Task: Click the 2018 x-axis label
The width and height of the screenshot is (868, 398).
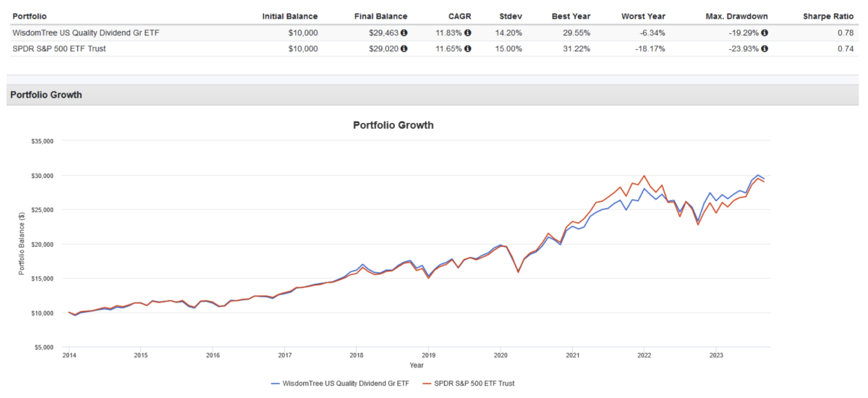Action: click(x=356, y=356)
